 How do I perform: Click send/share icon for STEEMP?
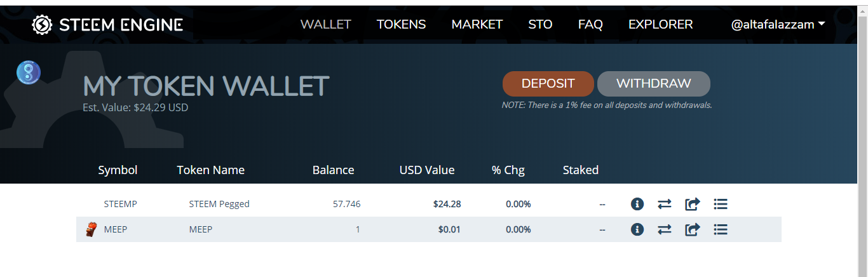point(692,204)
